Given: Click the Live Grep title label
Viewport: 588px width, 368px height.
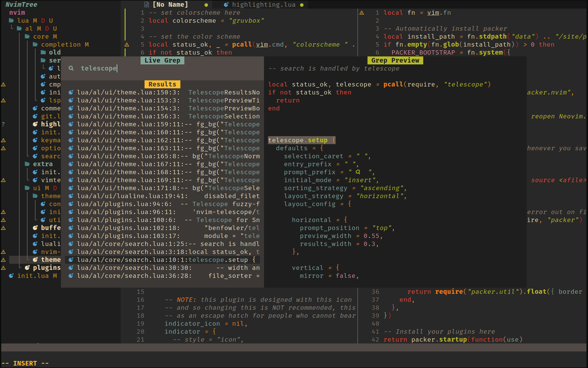Looking at the screenshot, I should click(x=162, y=60).
